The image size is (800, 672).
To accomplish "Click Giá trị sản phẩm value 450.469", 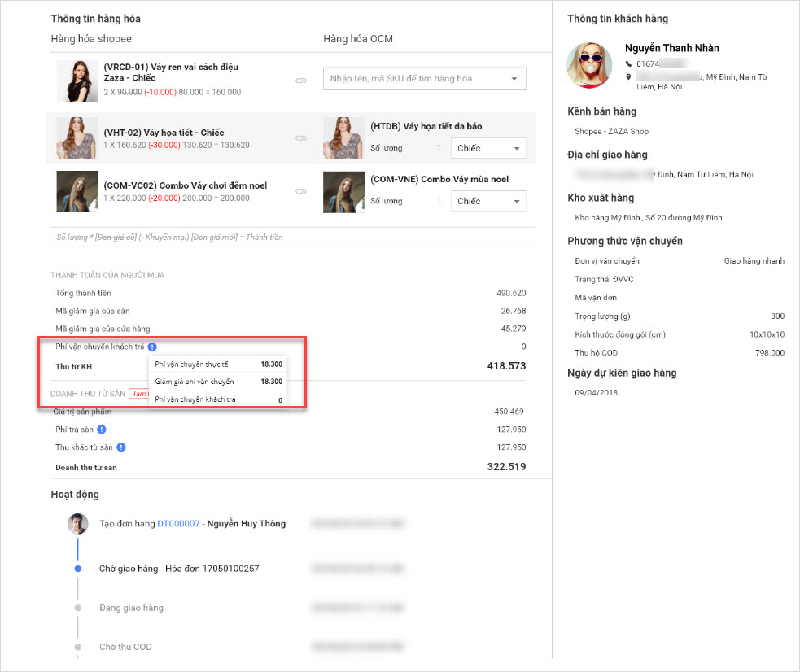I will tap(509, 412).
